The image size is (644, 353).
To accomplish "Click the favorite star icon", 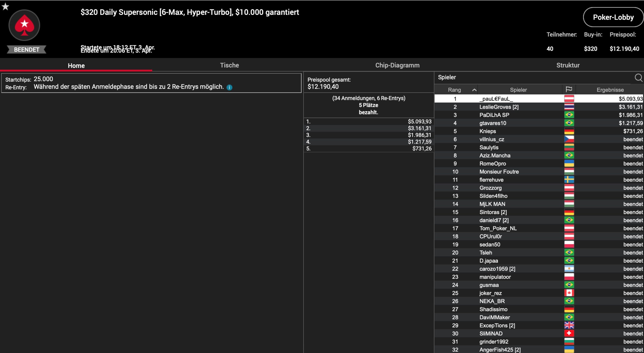I will [x=5, y=7].
